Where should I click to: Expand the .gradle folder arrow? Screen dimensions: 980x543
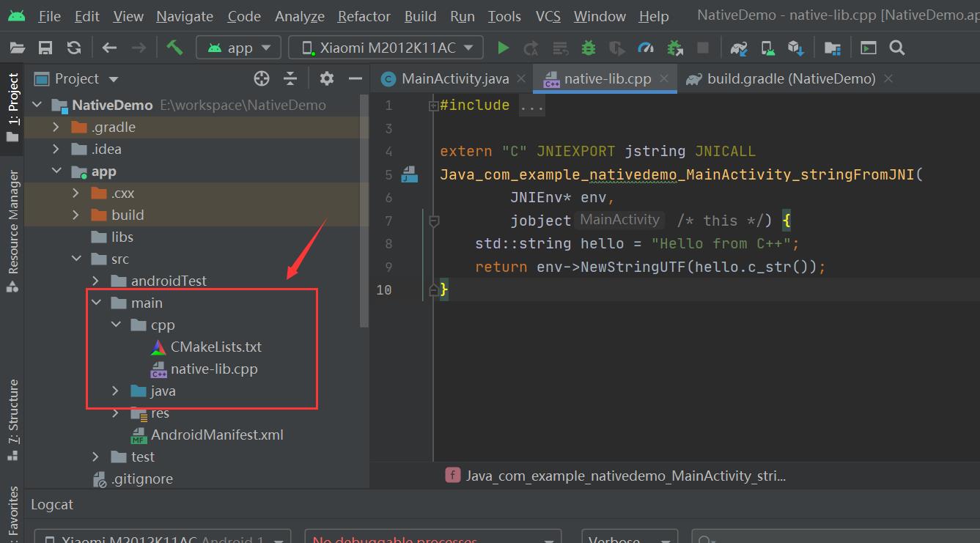tap(56, 127)
